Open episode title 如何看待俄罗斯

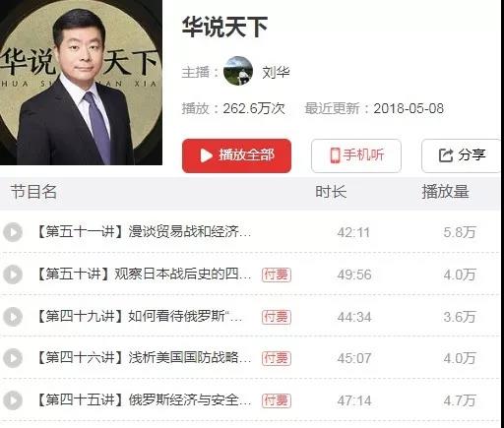pos(185,316)
